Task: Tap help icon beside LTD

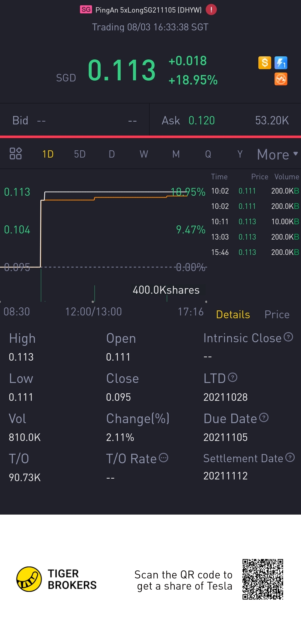Action: click(x=232, y=377)
